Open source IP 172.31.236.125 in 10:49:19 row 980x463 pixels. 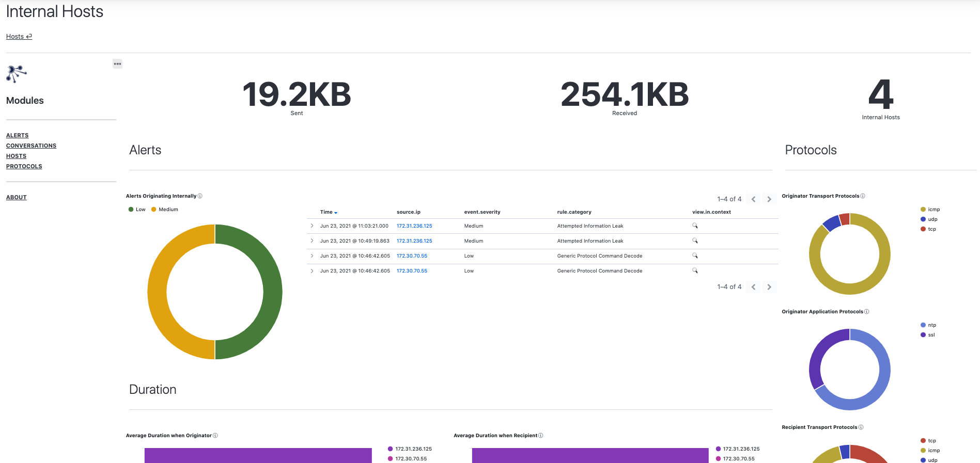[x=414, y=241]
